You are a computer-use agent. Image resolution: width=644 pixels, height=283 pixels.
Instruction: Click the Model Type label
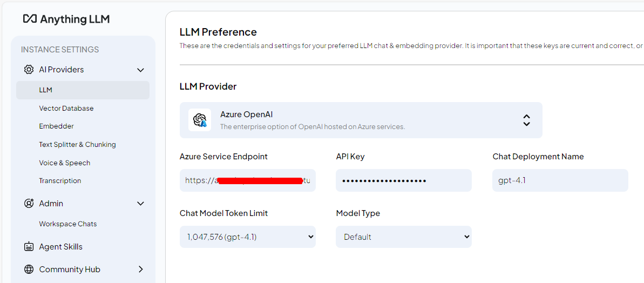pyautogui.click(x=358, y=213)
